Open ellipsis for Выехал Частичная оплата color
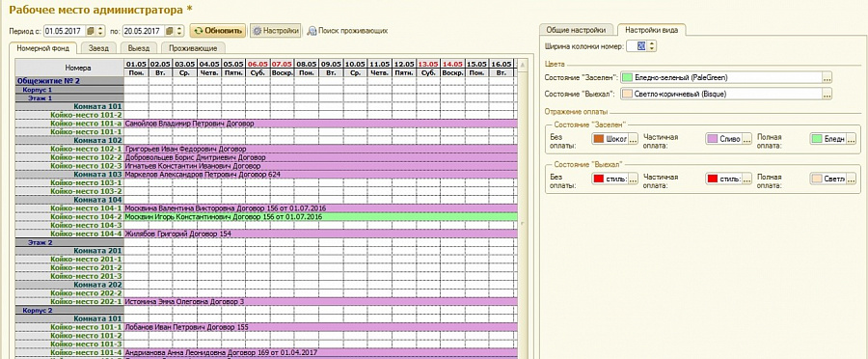 point(746,179)
